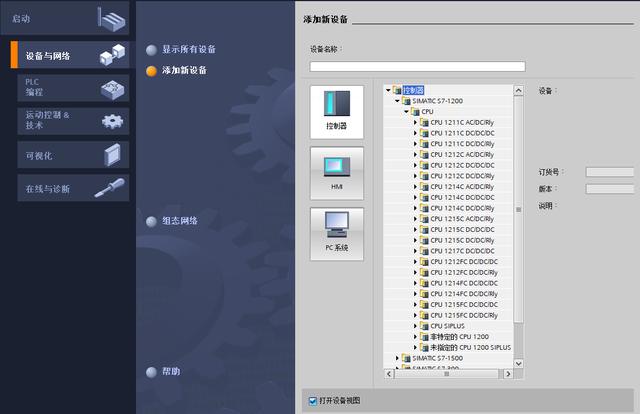Screen dimensions: 640x414
Task: Select the HMI device type button
Action: (x=337, y=173)
